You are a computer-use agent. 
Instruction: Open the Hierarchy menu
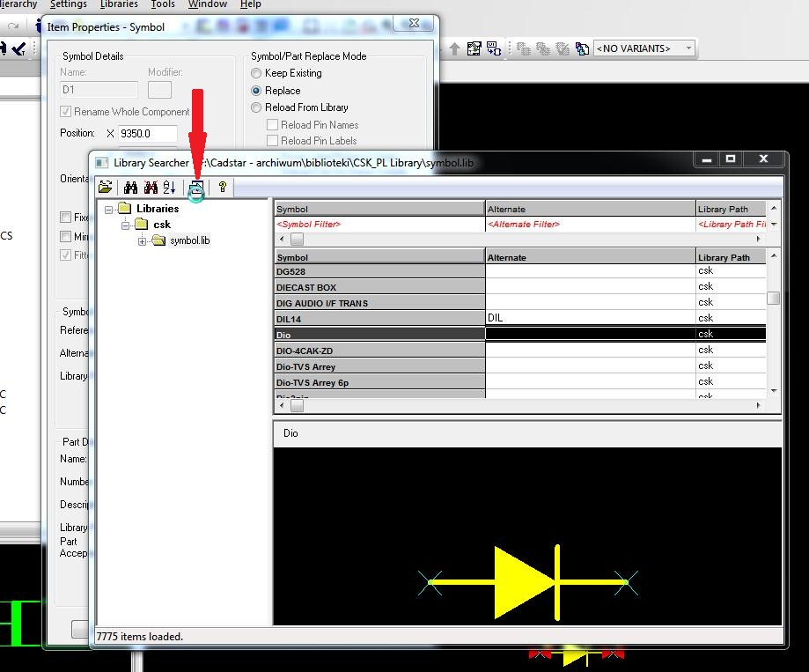pyautogui.click(x=18, y=4)
